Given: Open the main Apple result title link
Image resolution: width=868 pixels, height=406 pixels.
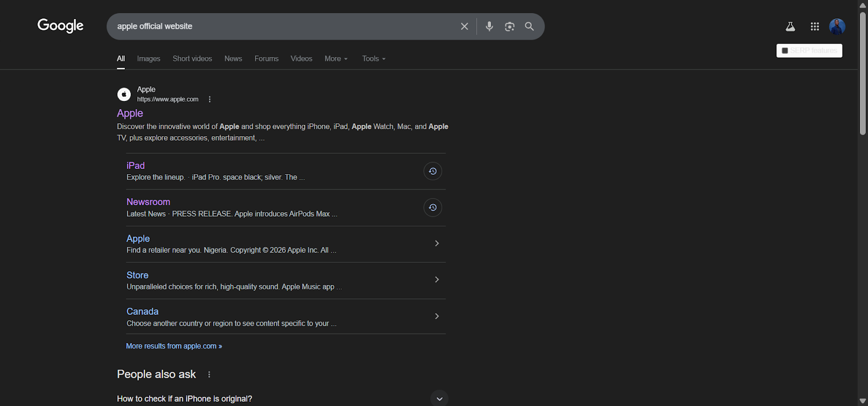Looking at the screenshot, I should (x=130, y=113).
